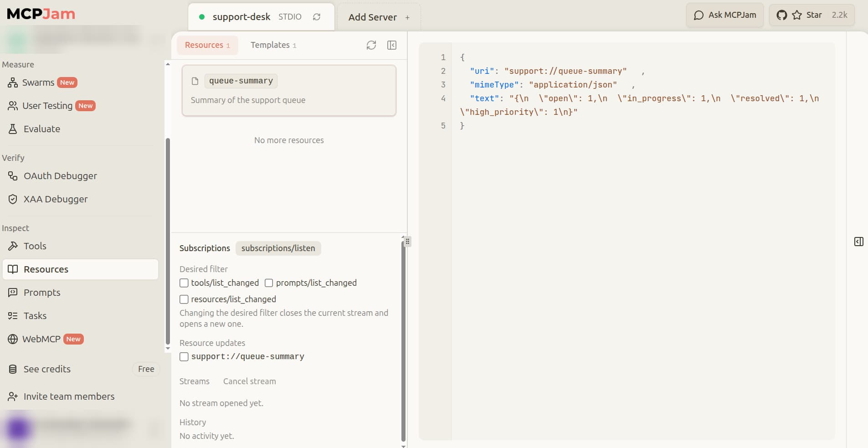Viewport: 868px width, 448px height.
Task: Enable tools/list_changed filter checkbox
Action: click(x=184, y=283)
